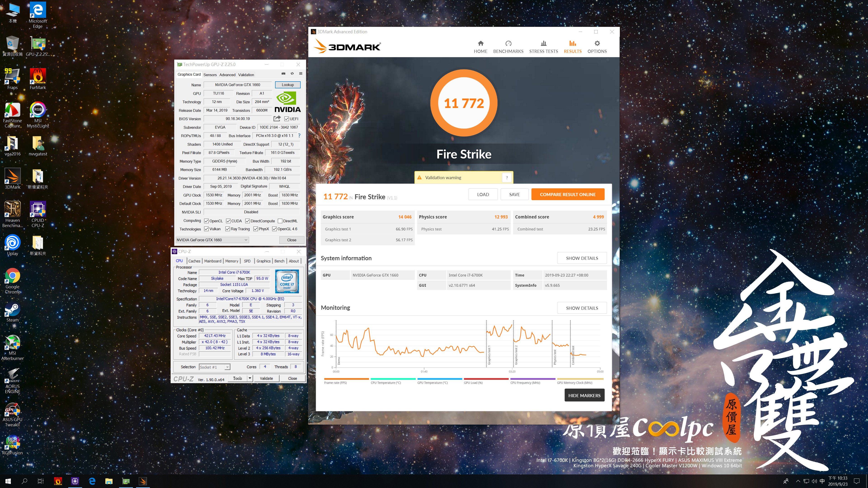The image size is (868, 488).
Task: Toggle the CUDA checkbox
Action: pyautogui.click(x=228, y=221)
